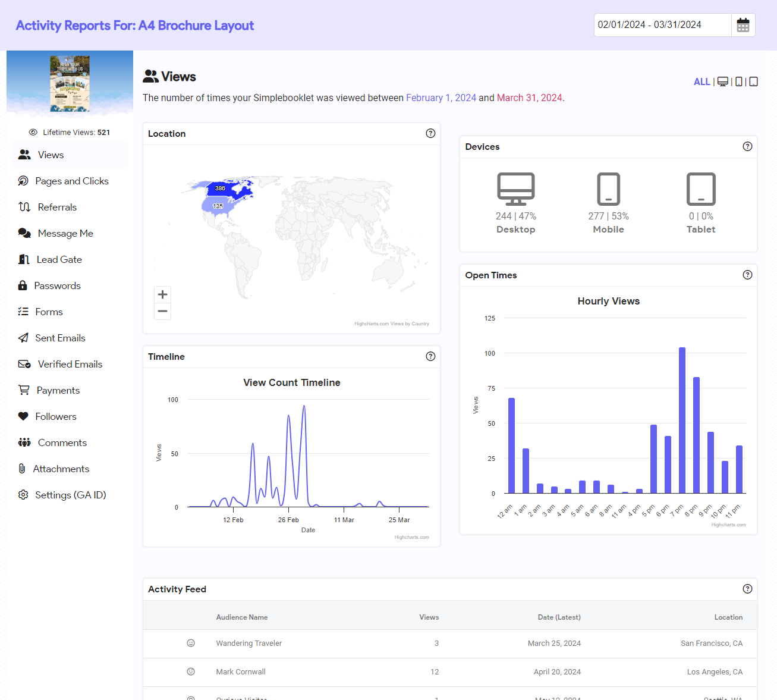
Task: Filter views by tablet device icon
Action: pyautogui.click(x=753, y=82)
